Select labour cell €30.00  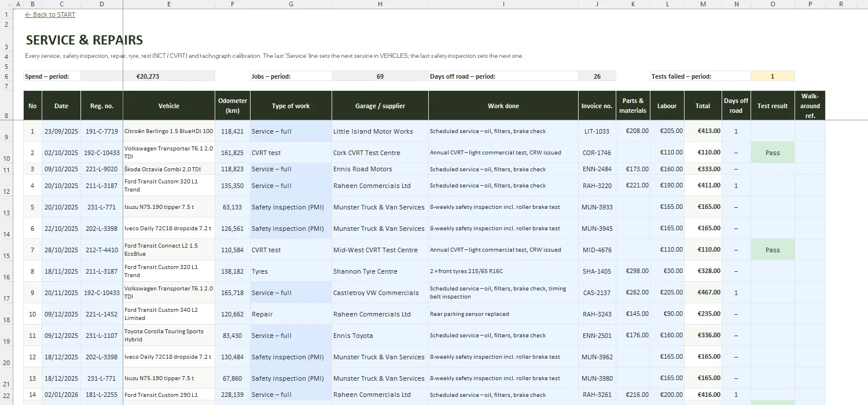point(667,271)
